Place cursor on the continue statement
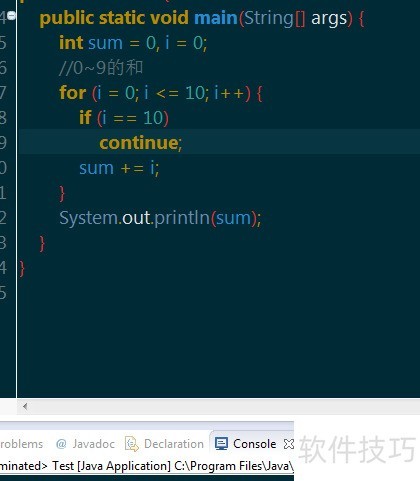Screen dimensions: 420x481 (x=141, y=143)
